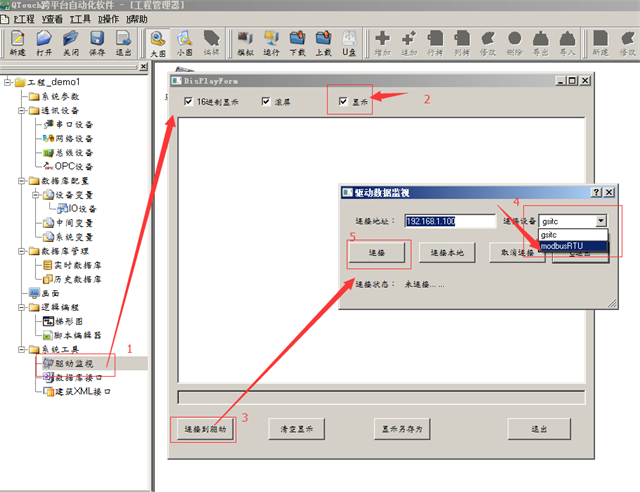Switch to 大图 large icon view

(x=158, y=40)
